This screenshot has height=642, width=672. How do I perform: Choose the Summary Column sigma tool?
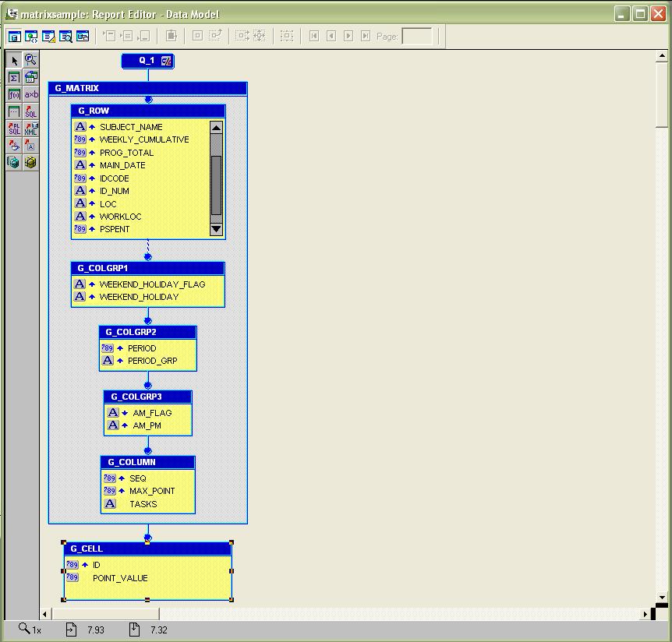(x=14, y=77)
